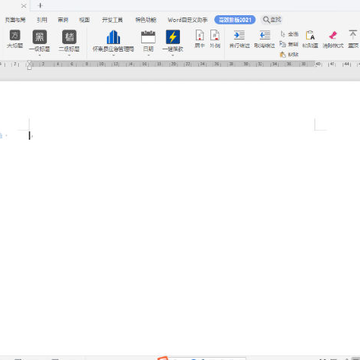Click the horizontal ruler at mark 20
The height and width of the screenshot is (360, 360).
(x=174, y=64)
